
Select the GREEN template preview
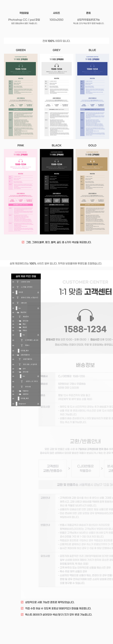click(21, 96)
